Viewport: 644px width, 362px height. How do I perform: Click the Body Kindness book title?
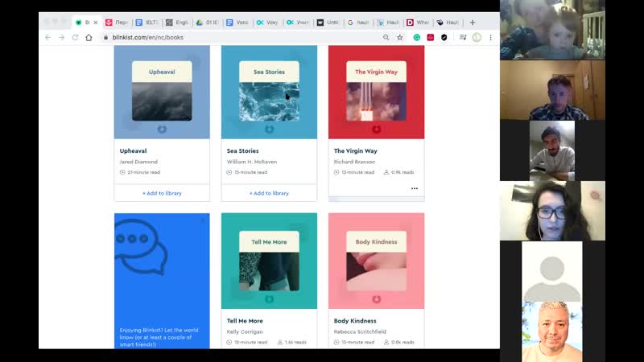coord(355,320)
